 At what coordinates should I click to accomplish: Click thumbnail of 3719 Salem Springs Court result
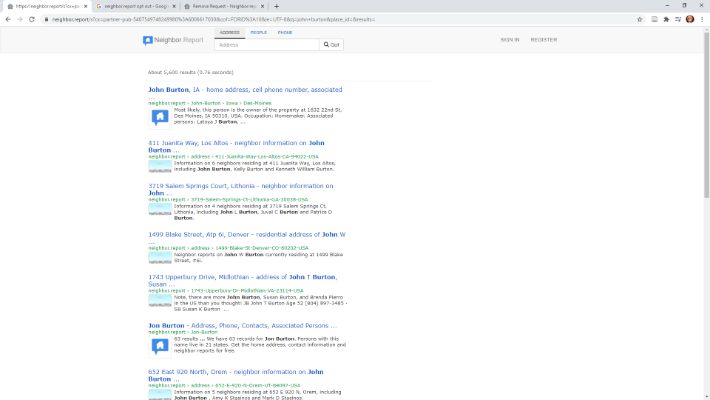point(160,209)
